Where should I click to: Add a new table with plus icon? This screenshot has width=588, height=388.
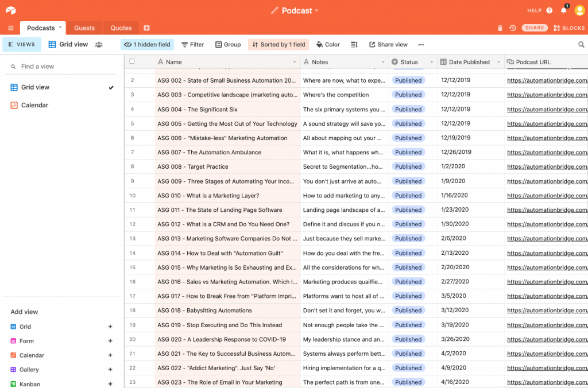click(x=146, y=28)
